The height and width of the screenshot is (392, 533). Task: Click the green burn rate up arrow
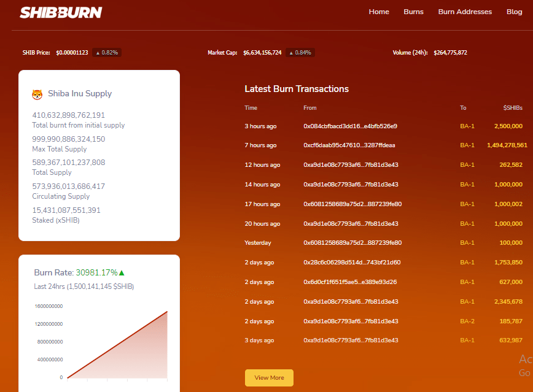point(122,272)
